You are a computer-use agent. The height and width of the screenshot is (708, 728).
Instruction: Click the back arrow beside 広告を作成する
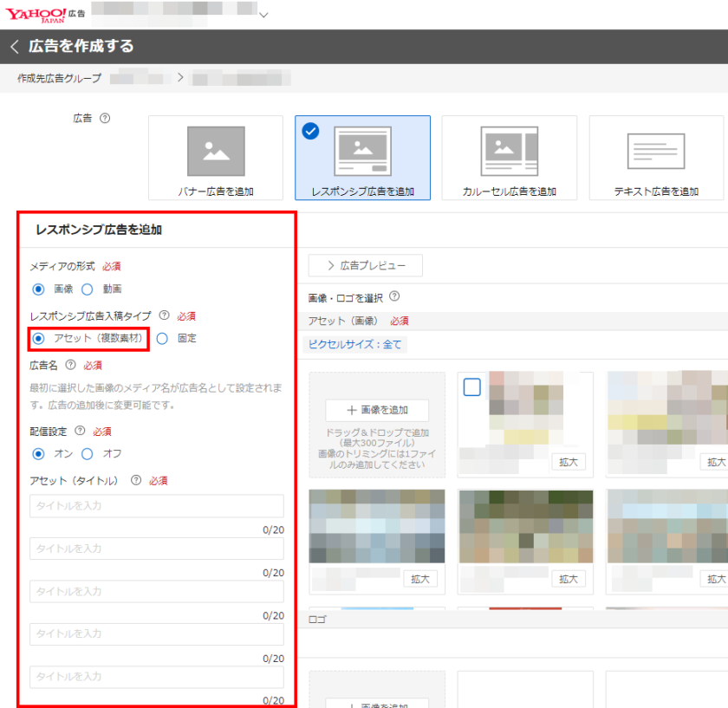tap(14, 47)
